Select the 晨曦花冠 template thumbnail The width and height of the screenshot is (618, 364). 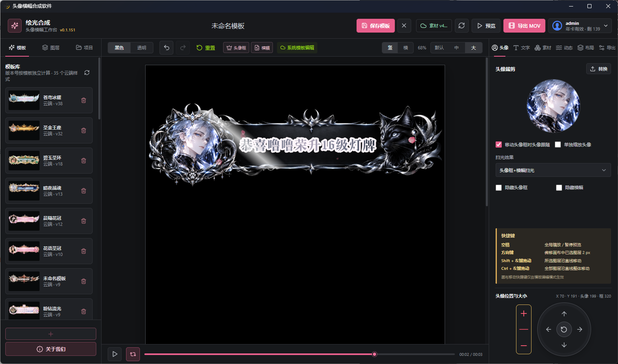(24, 221)
